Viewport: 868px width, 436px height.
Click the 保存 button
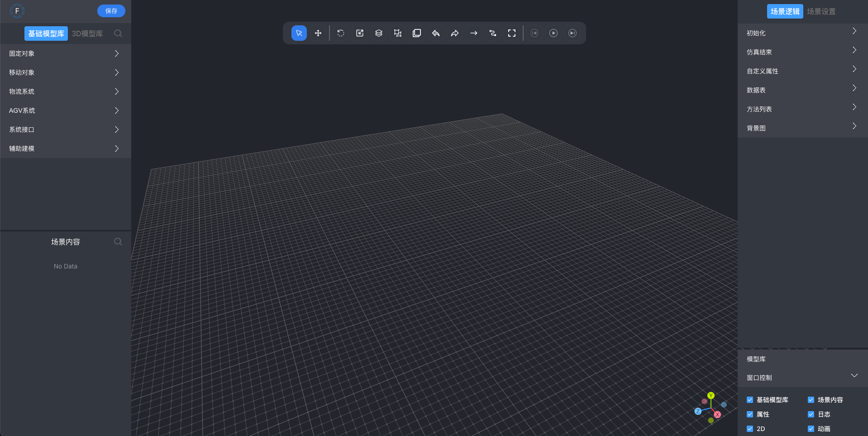pos(111,11)
